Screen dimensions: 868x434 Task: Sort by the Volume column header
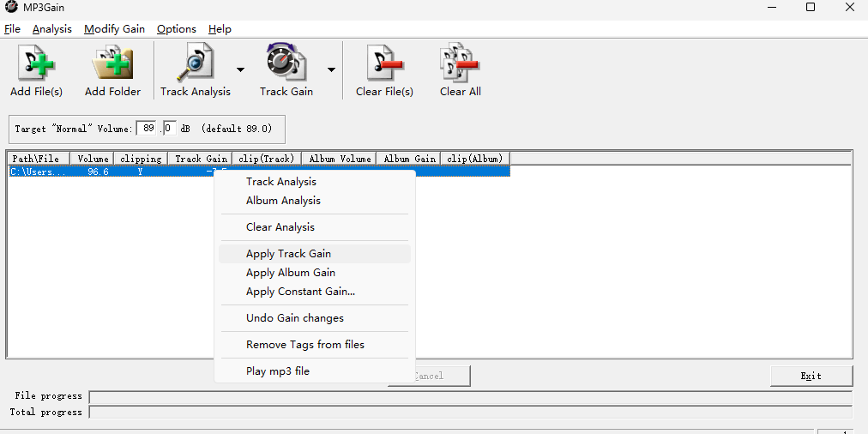tap(93, 159)
